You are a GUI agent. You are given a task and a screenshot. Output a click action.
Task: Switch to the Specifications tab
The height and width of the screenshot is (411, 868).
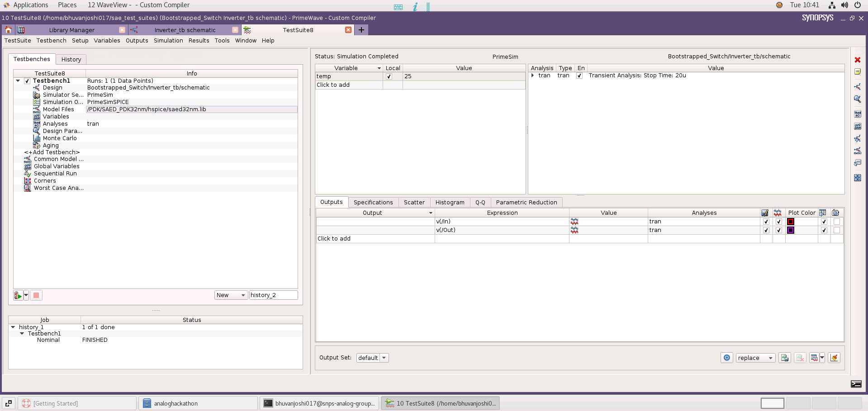[x=373, y=202]
